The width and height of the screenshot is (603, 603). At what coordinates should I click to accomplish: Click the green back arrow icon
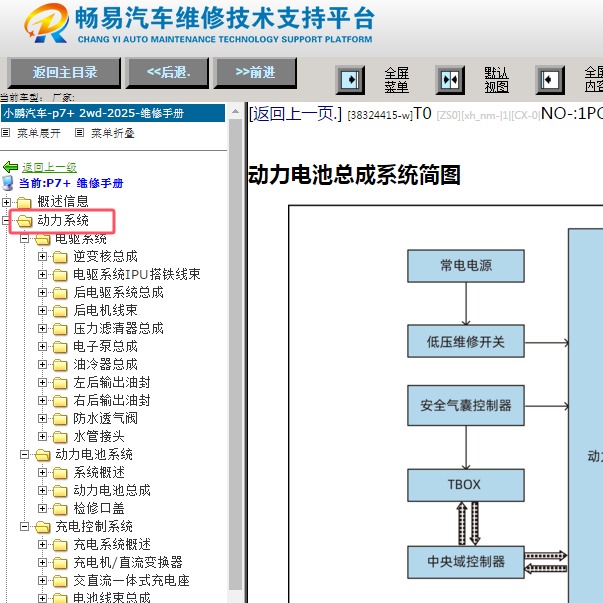pos(10,167)
